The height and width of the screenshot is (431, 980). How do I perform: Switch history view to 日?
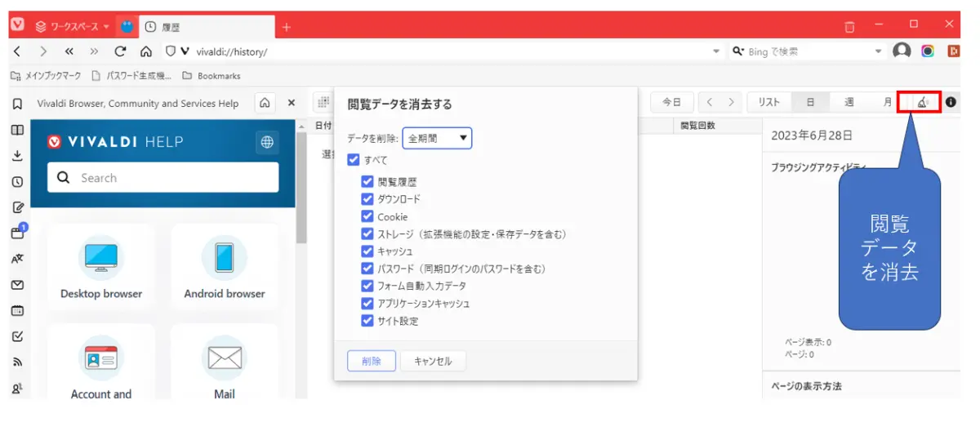point(810,102)
